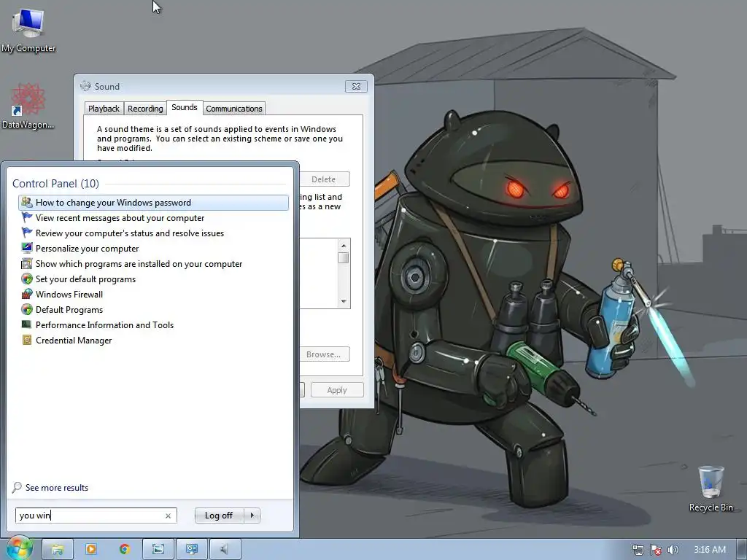Open the Credential Manager search result
This screenshot has width=747, height=560.
(153, 340)
